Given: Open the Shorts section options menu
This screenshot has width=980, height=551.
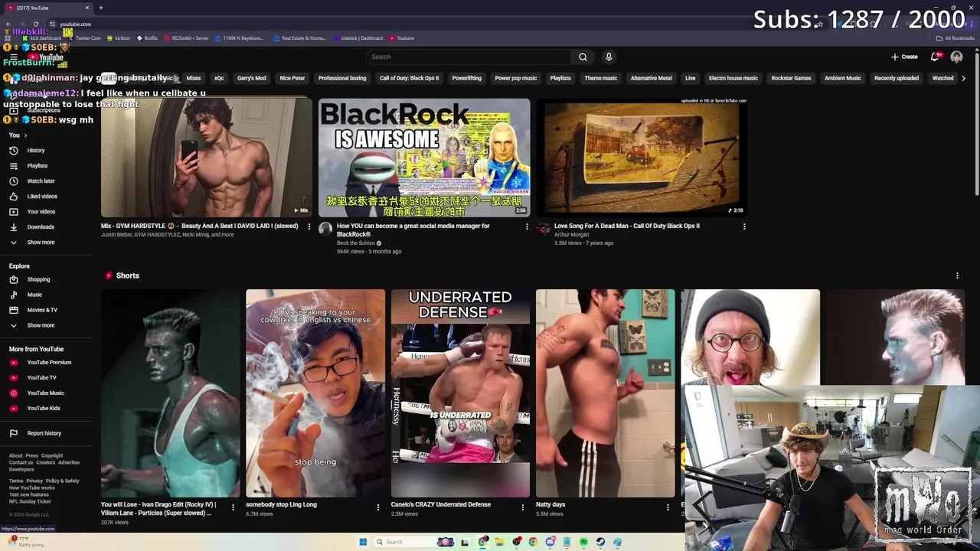Looking at the screenshot, I should point(957,275).
